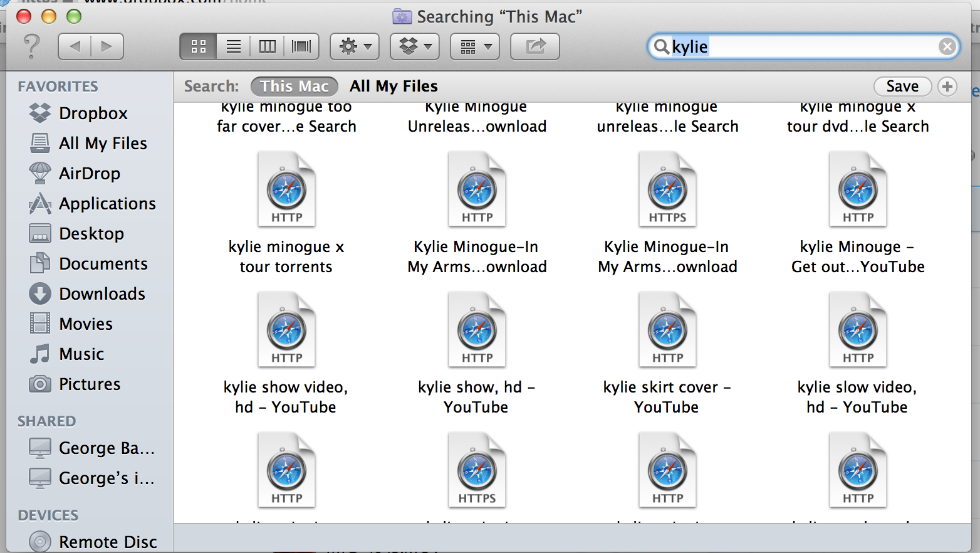Select 'kylie slow video, hd – YouTube' file
980x553 pixels.
click(858, 354)
